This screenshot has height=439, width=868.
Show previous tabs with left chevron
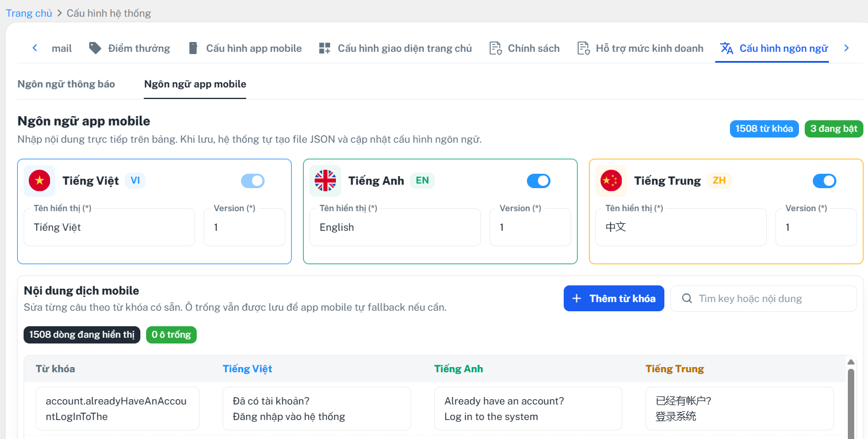click(x=35, y=48)
